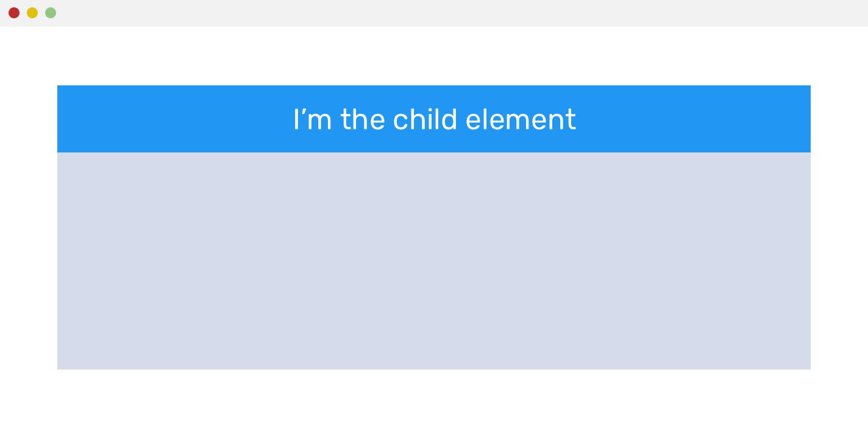The image size is (868, 439).
Task: Click the white margin left of the gray container
Action: 28,244
